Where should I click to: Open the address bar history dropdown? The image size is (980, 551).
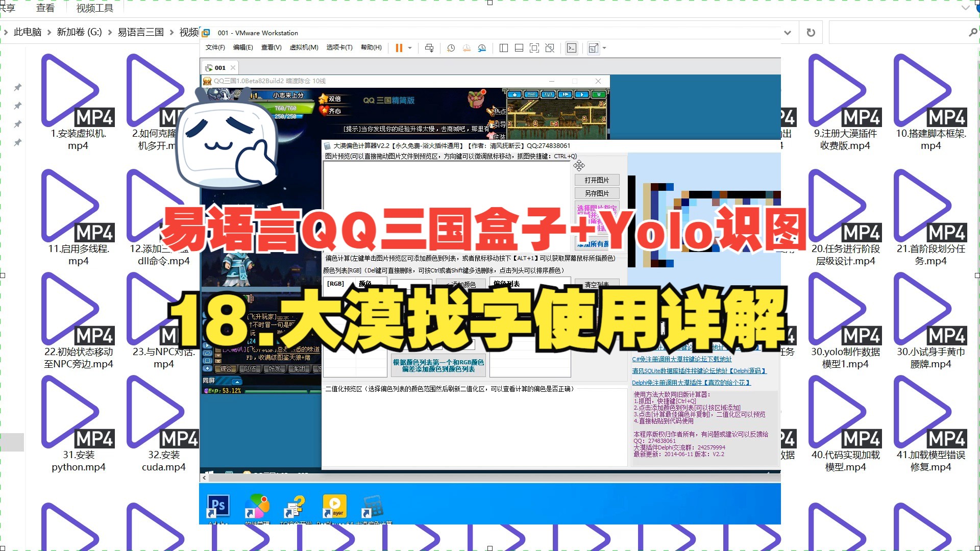(788, 33)
